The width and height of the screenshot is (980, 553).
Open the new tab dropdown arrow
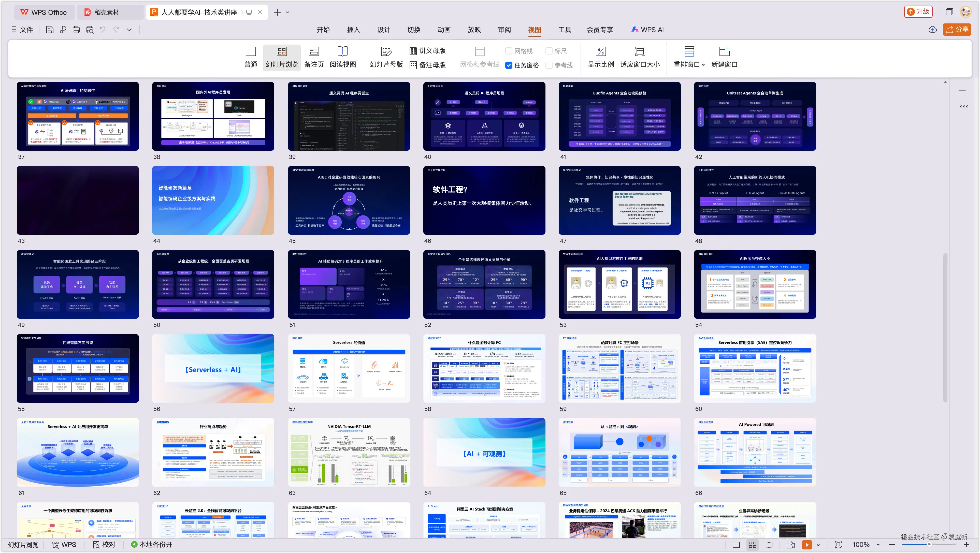tap(287, 12)
